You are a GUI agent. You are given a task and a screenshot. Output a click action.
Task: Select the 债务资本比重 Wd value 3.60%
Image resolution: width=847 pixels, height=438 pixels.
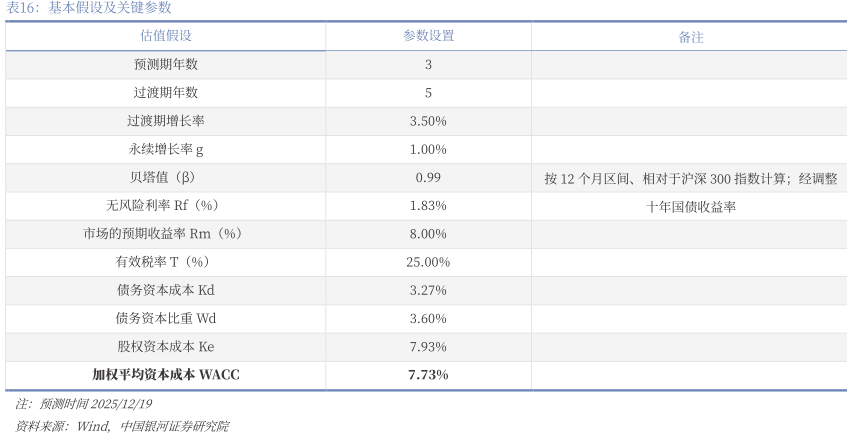pos(428,318)
